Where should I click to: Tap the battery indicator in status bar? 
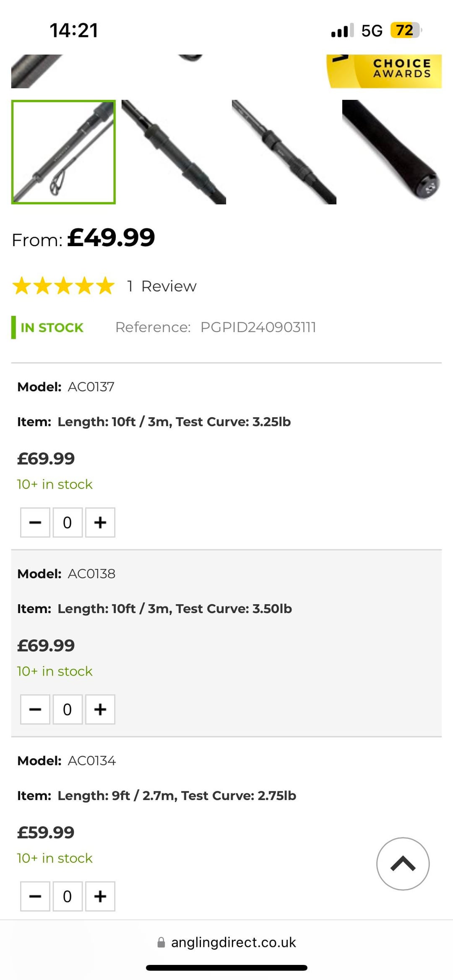[405, 30]
